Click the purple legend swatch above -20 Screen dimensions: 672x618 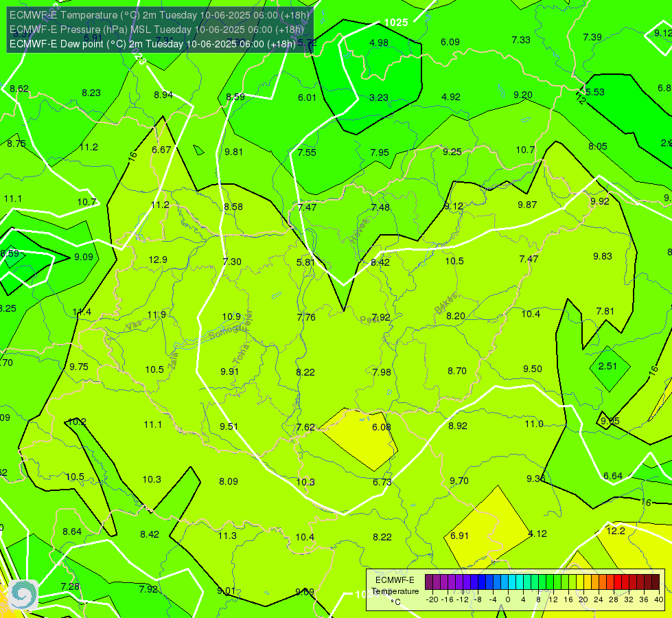point(428,582)
